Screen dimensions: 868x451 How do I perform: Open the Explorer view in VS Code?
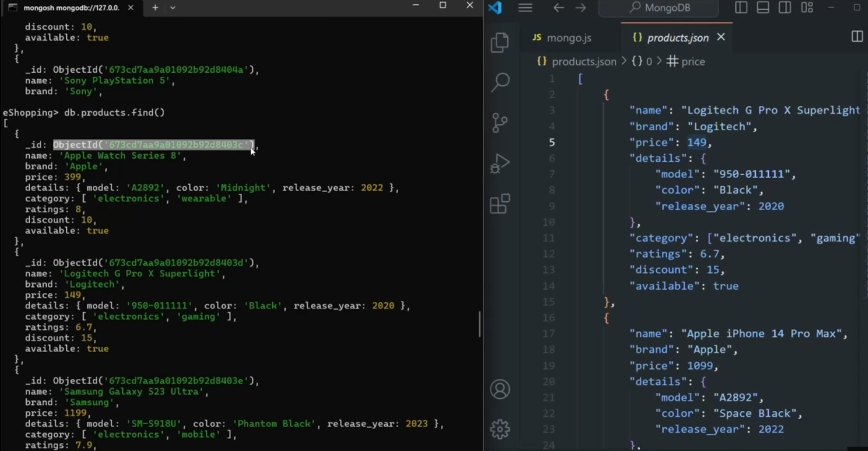tap(500, 42)
